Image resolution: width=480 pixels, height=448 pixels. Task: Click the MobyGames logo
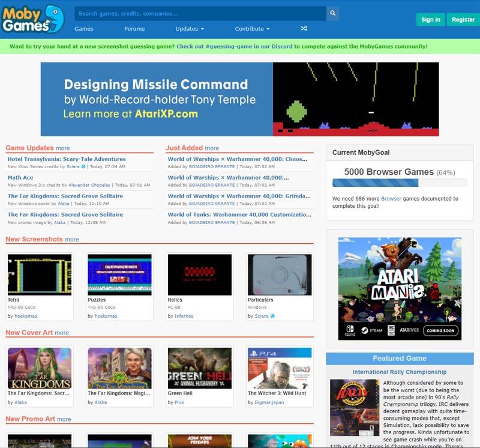(x=33, y=19)
